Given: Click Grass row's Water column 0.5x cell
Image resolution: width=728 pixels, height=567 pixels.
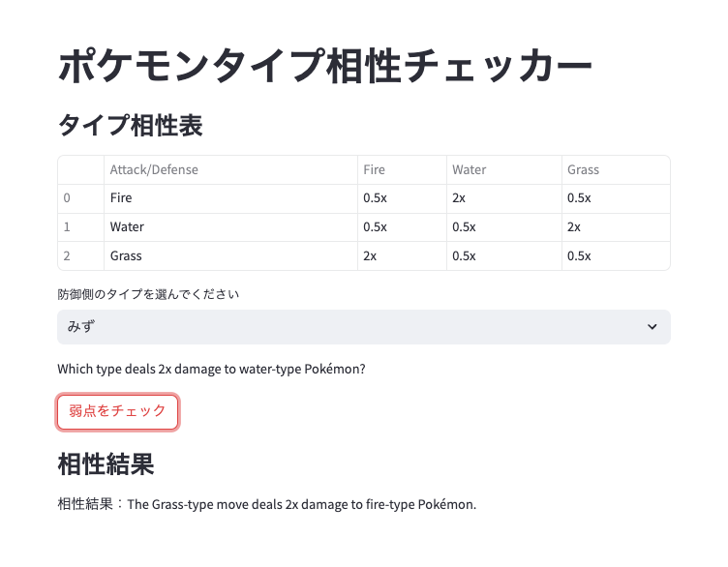Looking at the screenshot, I should (x=504, y=255).
